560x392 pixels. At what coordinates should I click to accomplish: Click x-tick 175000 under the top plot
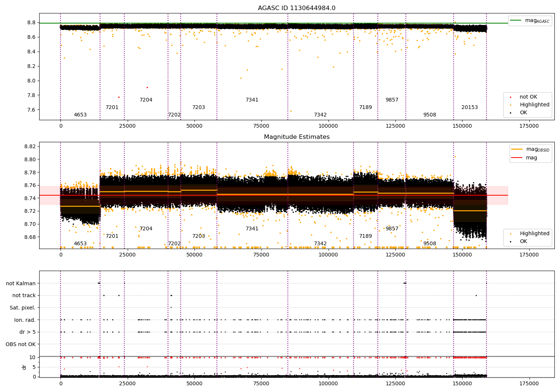(x=529, y=126)
